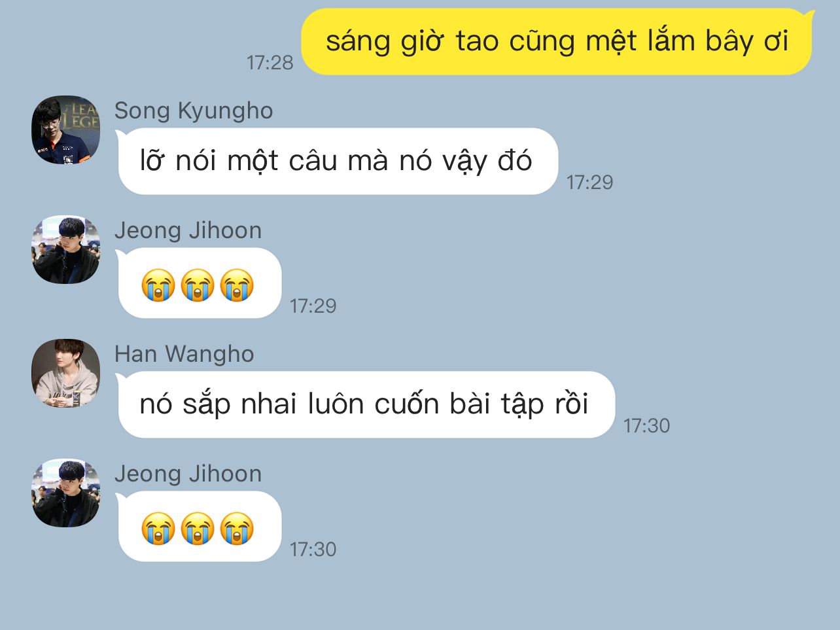Tap message "lỡ nói một câu mà nó vậy đó"

[337, 161]
